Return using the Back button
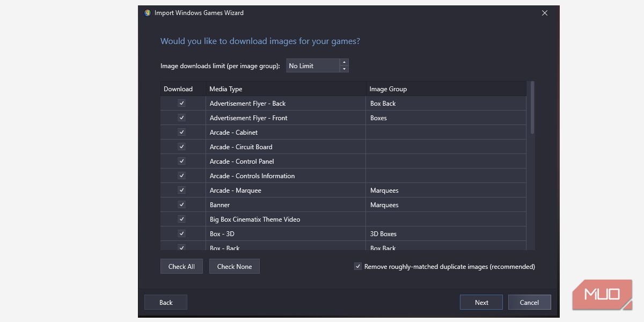The width and height of the screenshot is (644, 322). tap(166, 302)
